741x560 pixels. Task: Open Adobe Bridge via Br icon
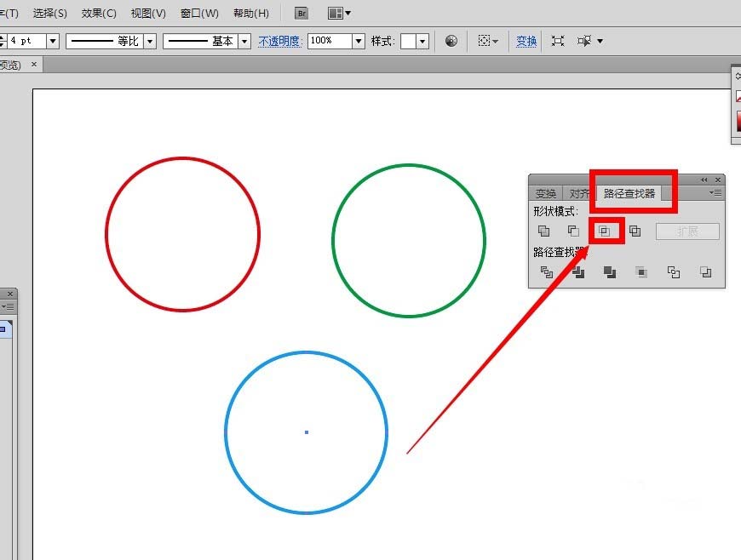click(x=302, y=14)
